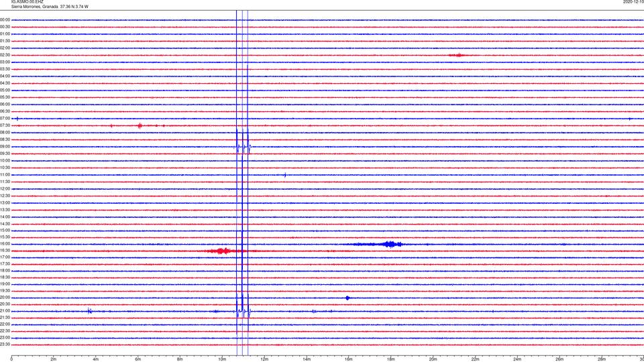The height and width of the screenshot is (362, 644).
Task: Choose the 08:00 time label
Action: pyautogui.click(x=5, y=133)
